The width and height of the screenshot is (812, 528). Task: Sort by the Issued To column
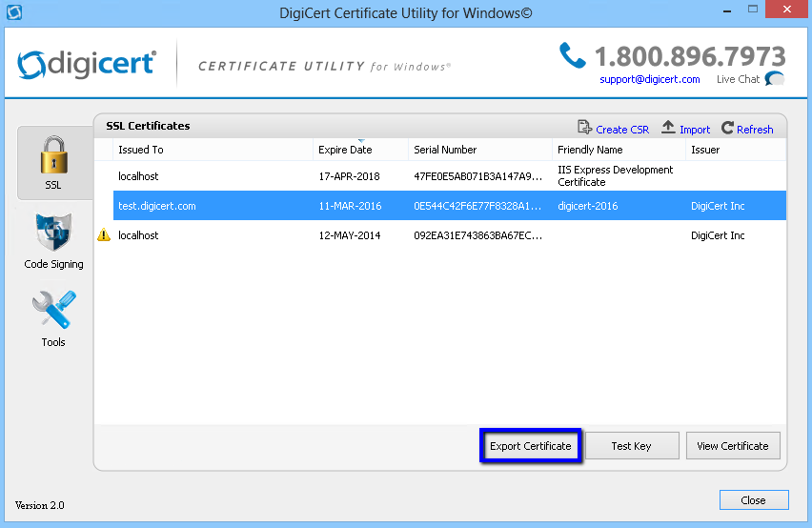click(213, 150)
